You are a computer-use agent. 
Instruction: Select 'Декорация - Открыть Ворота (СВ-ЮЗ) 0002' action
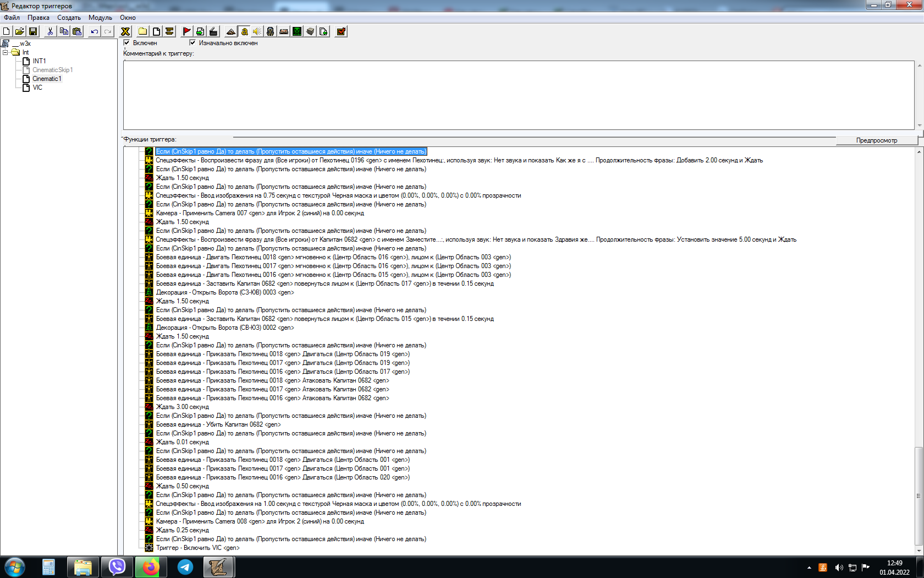point(224,328)
